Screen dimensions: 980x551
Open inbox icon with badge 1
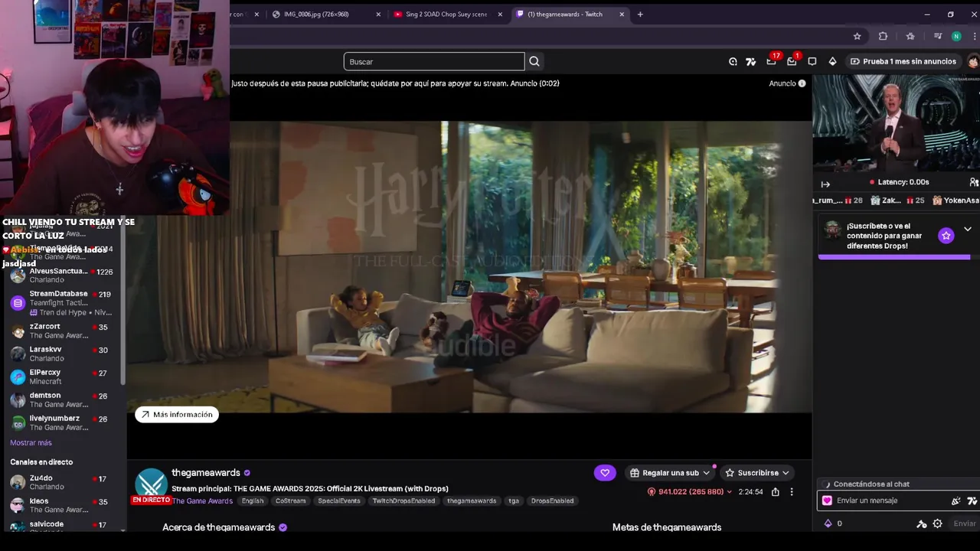point(792,61)
